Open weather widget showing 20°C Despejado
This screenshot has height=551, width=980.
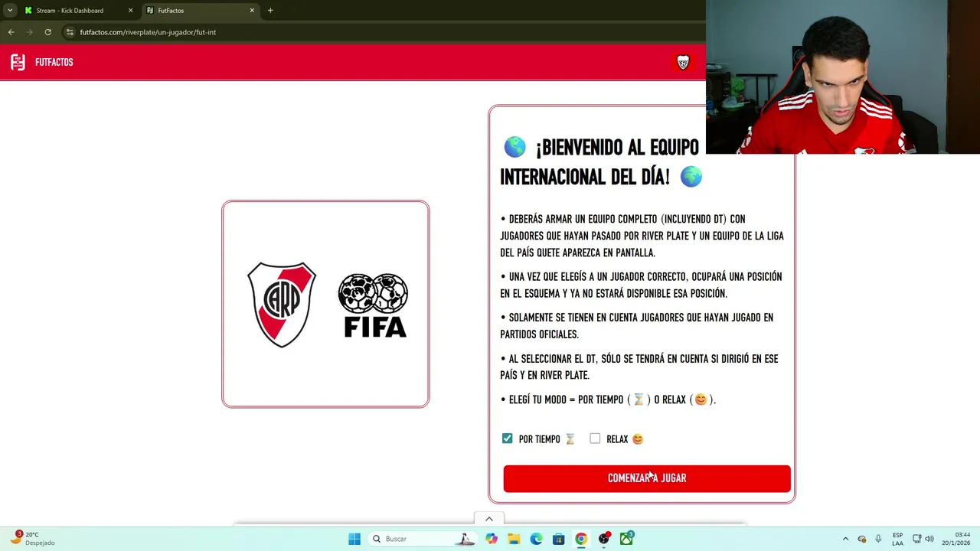34,539
